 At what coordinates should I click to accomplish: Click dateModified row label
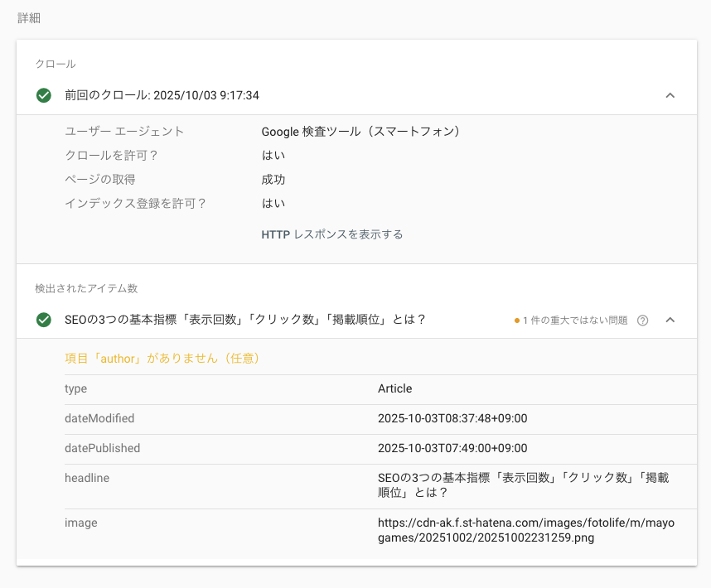(x=99, y=418)
